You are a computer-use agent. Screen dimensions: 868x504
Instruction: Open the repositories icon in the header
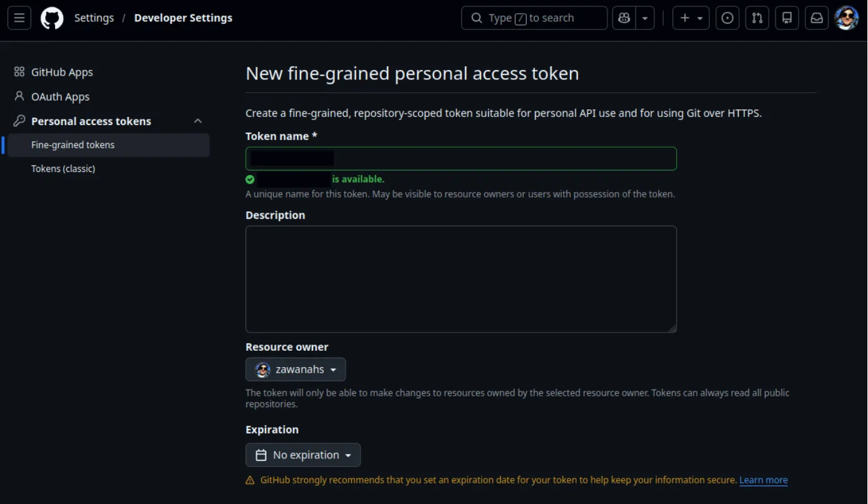click(787, 18)
